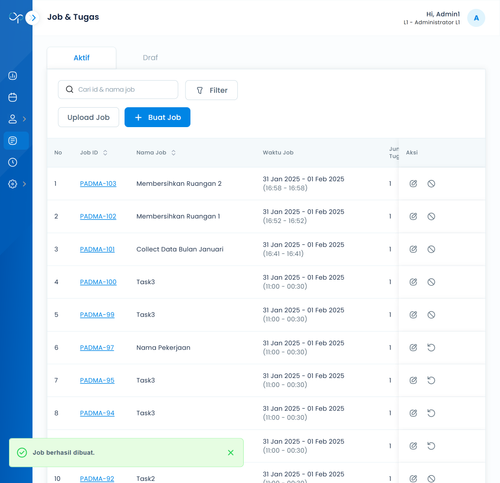
Task: Edit job PADMA-103 with pencil icon
Action: coord(413,184)
